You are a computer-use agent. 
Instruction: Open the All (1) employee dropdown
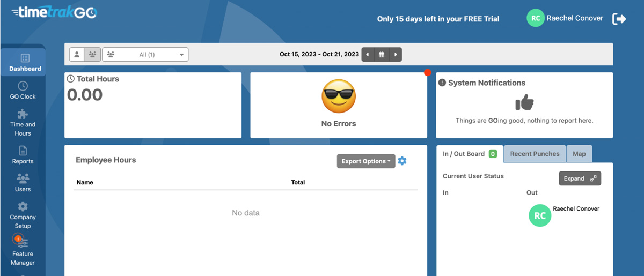click(x=145, y=55)
